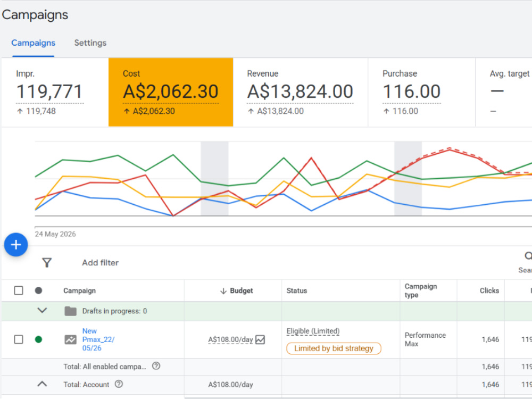532x399 pixels.
Task: Click help icon beside Total: All enabled campaigns
Action: tap(156, 366)
